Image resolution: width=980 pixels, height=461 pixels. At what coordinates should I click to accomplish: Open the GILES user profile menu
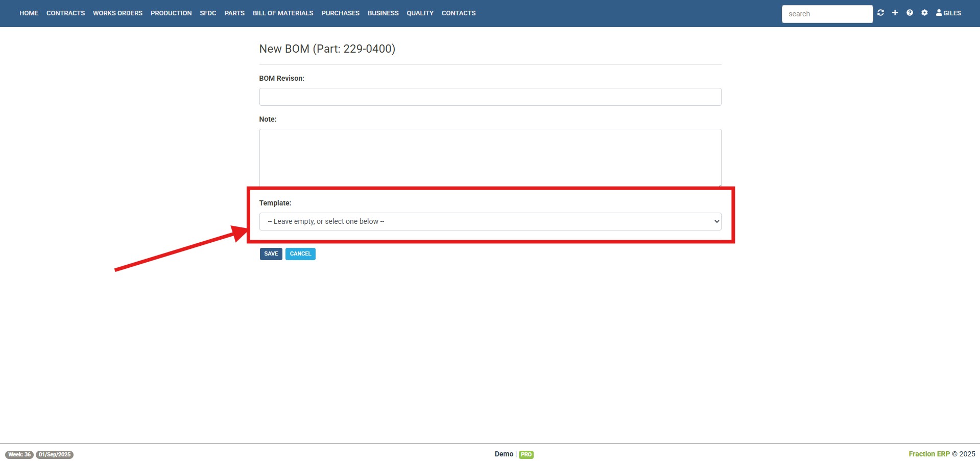(948, 13)
